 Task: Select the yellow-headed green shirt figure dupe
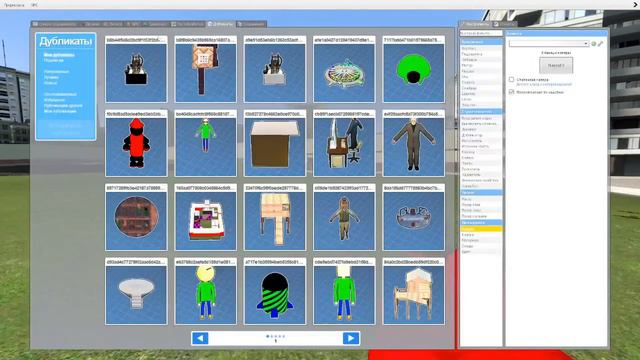[x=206, y=291]
